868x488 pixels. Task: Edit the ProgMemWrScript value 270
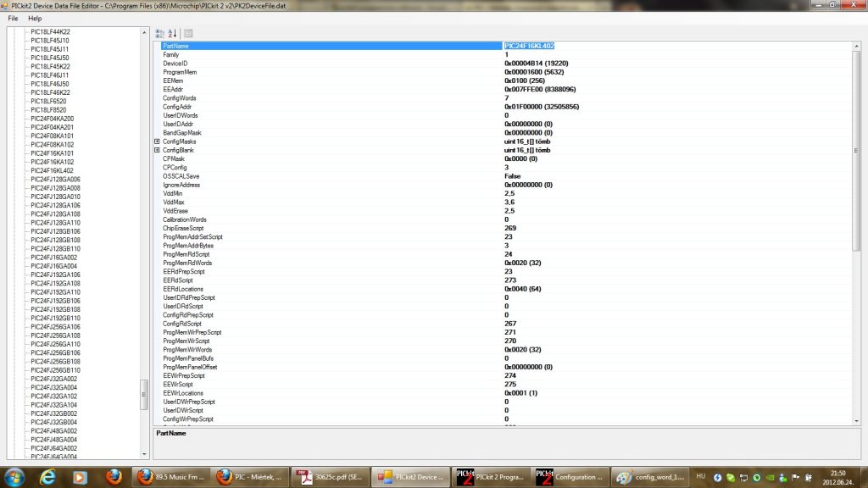[509, 341]
